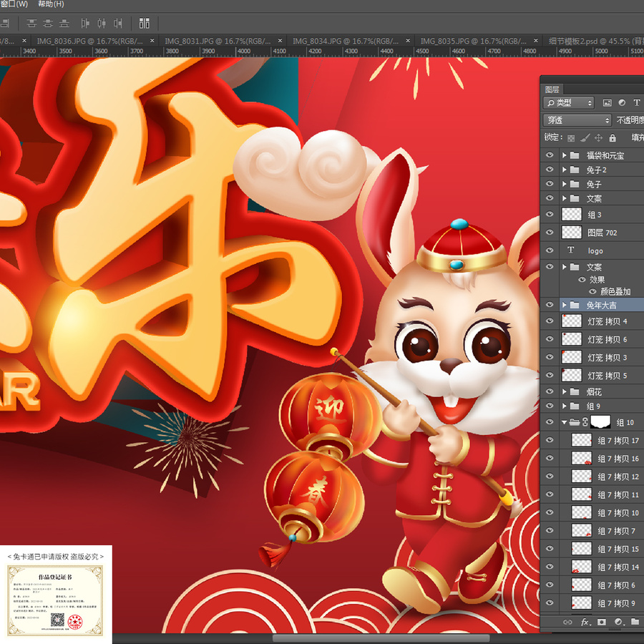Click the lock all padlock icon
The image size is (644, 644).
(x=613, y=137)
